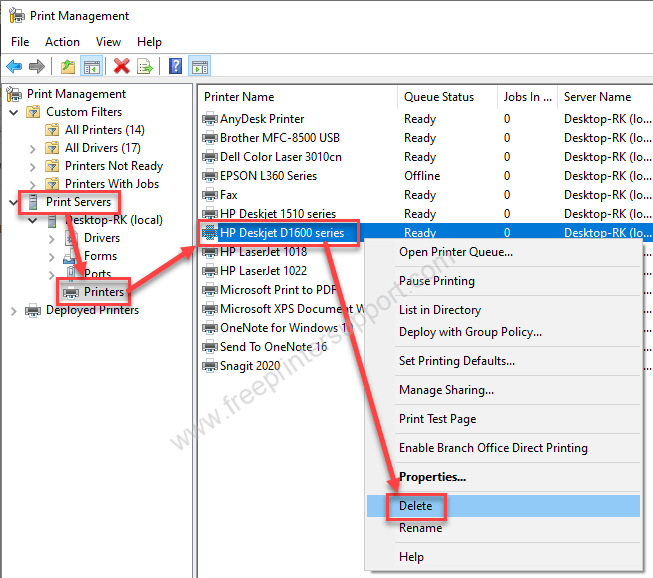Collapse the Print Servers node
The width and height of the screenshot is (653, 578).
pos(13,202)
